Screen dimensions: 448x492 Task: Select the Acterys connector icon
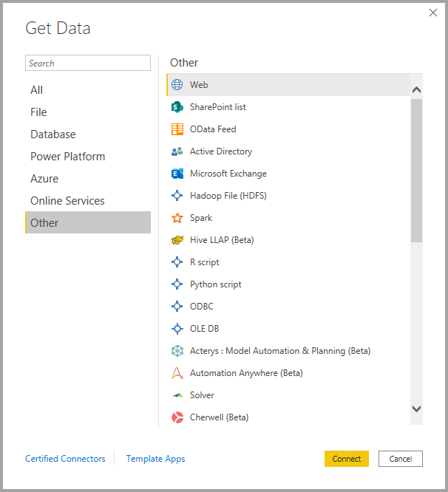click(177, 351)
